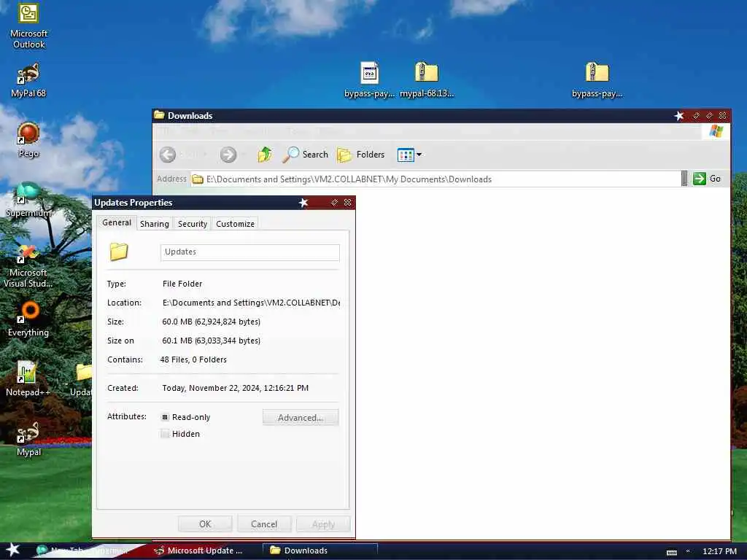Select the bypass-pay zipped folder icon
Image resolution: width=747 pixels, height=560 pixels.
597,80
